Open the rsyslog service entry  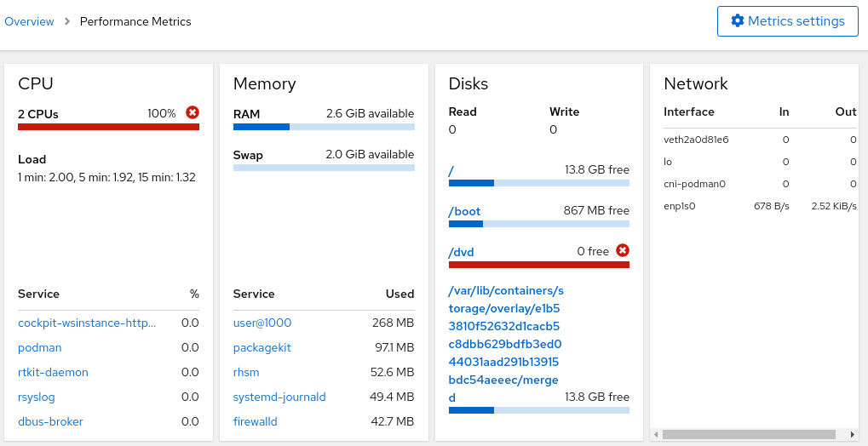point(37,397)
